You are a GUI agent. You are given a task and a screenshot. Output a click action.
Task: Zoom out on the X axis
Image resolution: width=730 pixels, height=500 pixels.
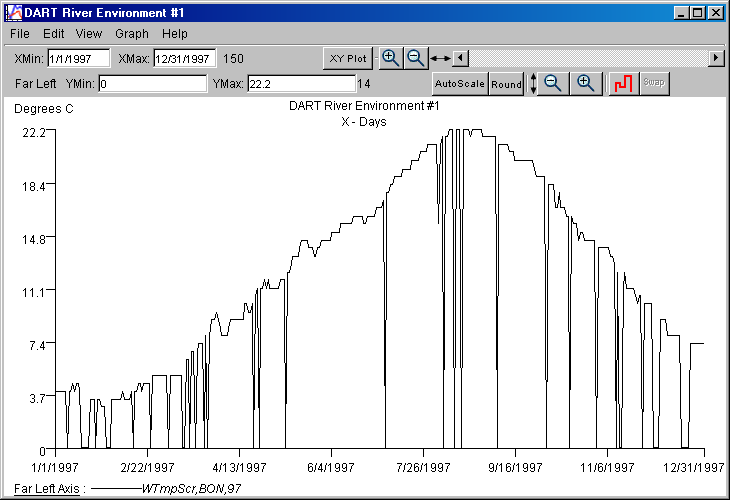click(x=416, y=58)
